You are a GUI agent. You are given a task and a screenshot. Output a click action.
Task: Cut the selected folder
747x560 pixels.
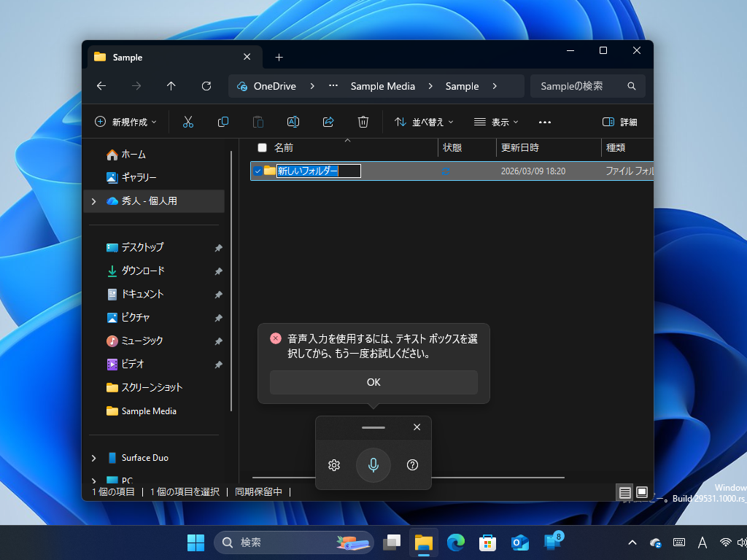(188, 122)
